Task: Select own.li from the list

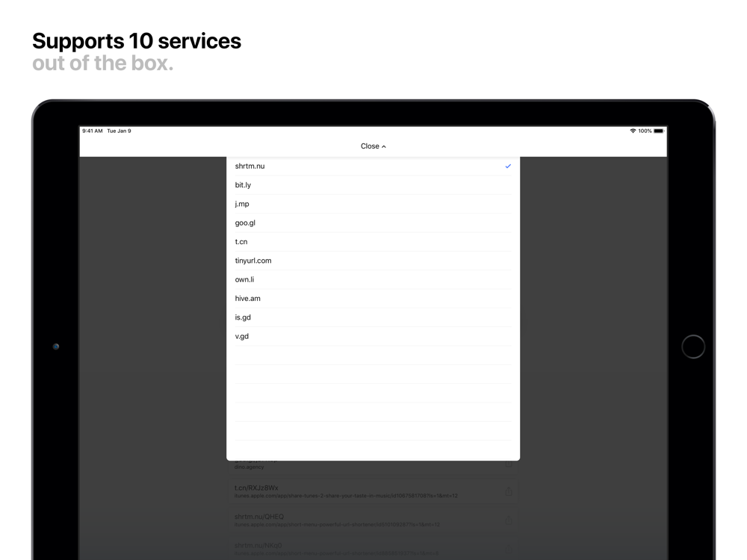Action: pos(373,279)
